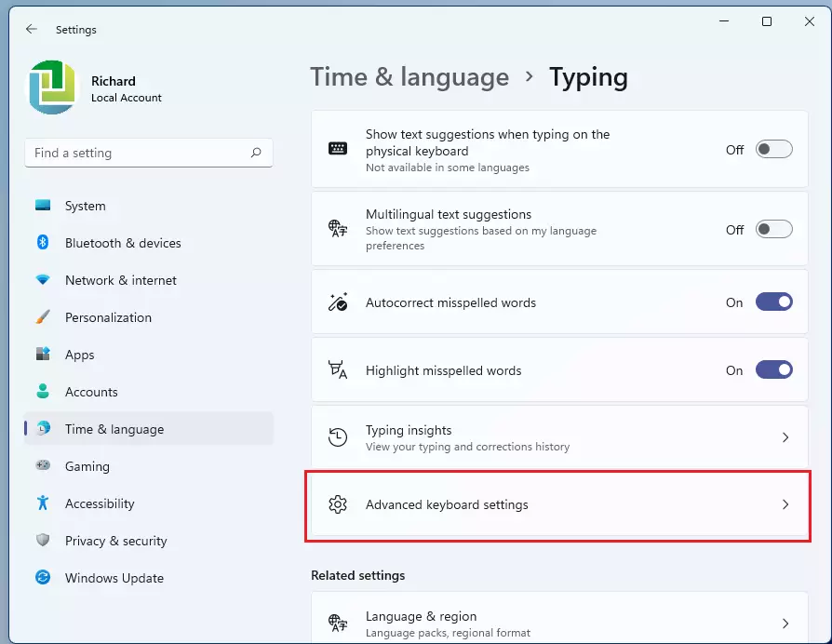The height and width of the screenshot is (644, 832).
Task: Click Richard's account avatar picture
Action: point(52,87)
